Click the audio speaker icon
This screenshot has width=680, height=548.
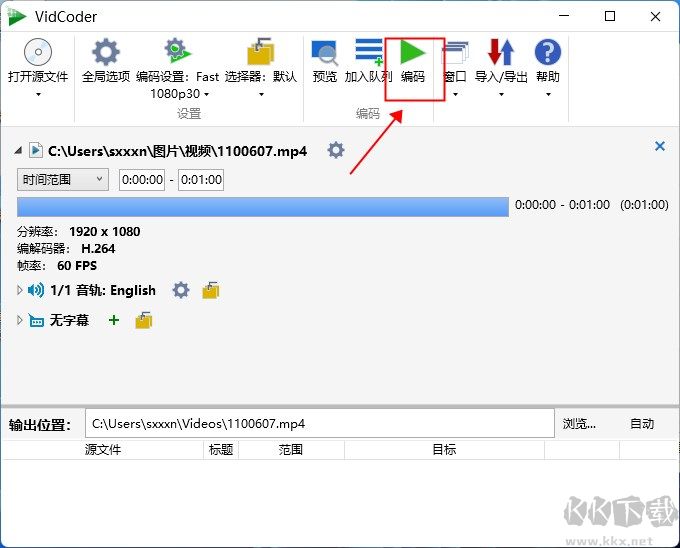click(36, 290)
